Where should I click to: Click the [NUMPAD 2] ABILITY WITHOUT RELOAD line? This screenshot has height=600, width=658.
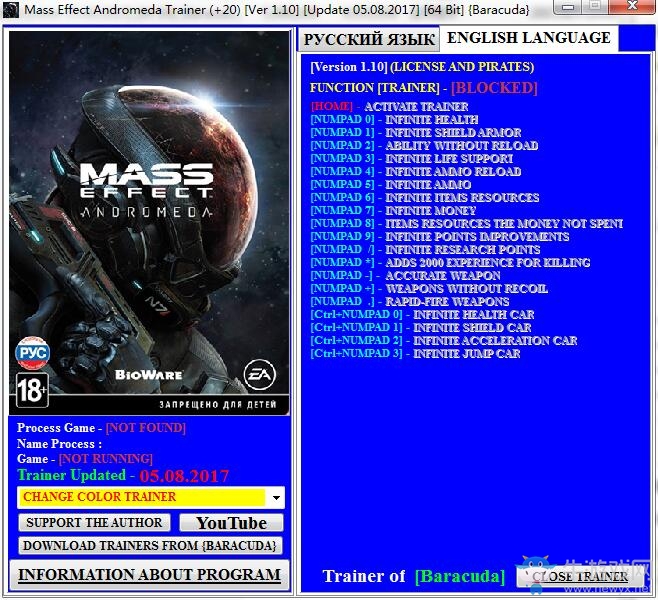pyautogui.click(x=424, y=146)
